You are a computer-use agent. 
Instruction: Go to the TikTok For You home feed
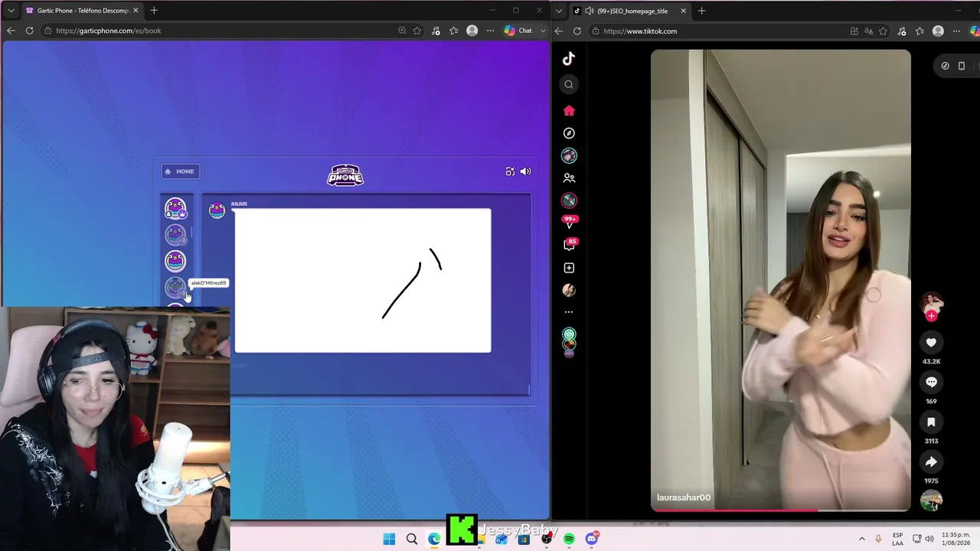click(x=569, y=111)
